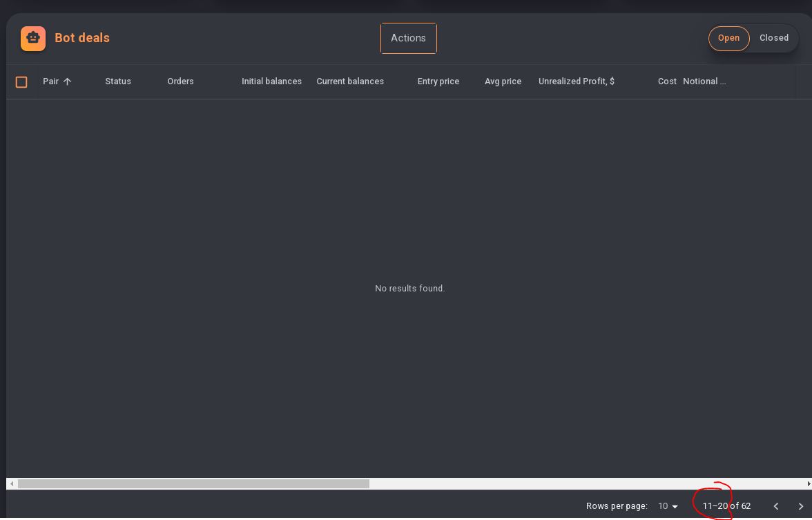
Task: Click the No results found message
Action: coord(409,289)
